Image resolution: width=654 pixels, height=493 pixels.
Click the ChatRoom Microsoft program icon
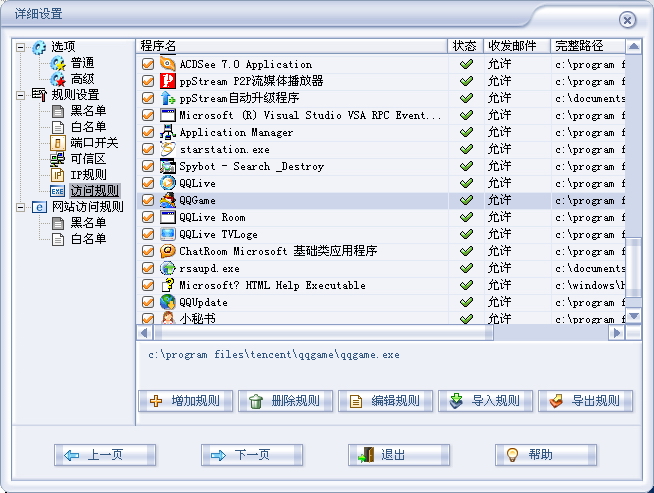coord(168,251)
